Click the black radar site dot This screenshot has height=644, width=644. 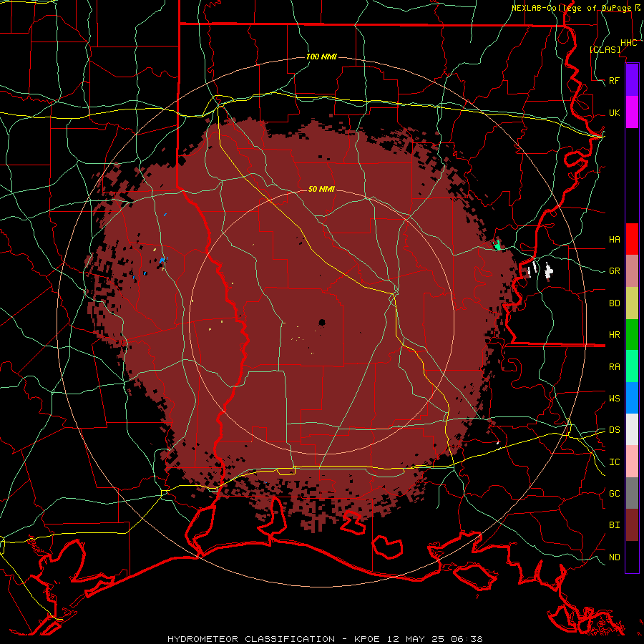[x=321, y=323]
